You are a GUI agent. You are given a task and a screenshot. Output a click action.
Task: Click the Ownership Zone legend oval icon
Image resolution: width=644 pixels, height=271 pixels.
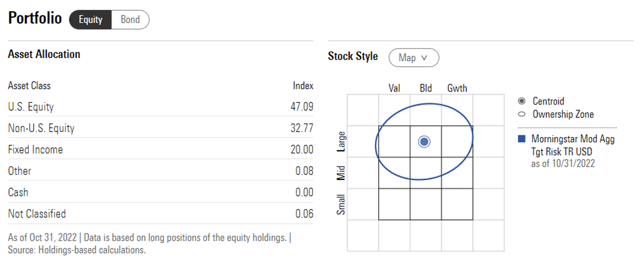click(522, 114)
